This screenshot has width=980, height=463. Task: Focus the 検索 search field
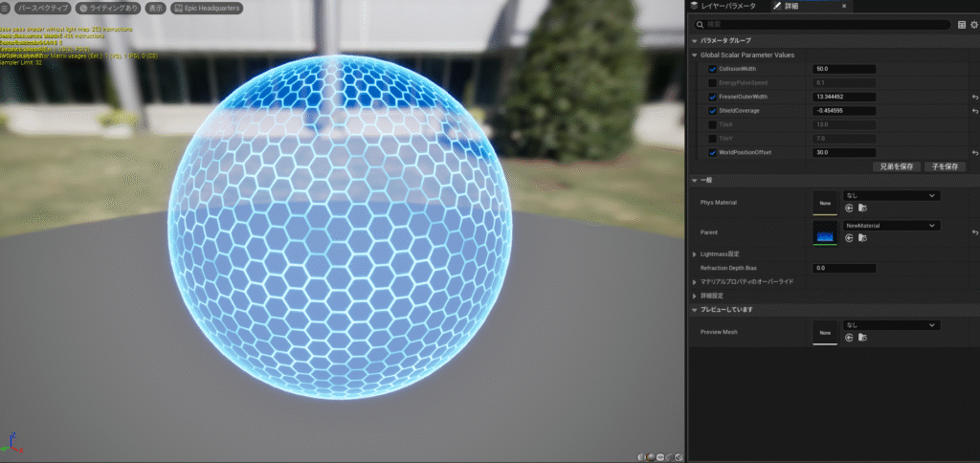tap(822, 25)
